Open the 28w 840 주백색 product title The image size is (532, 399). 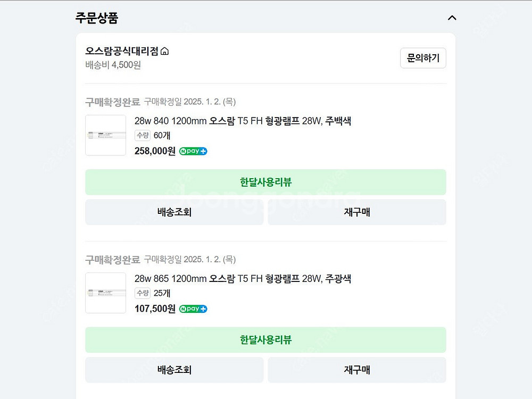coord(243,121)
